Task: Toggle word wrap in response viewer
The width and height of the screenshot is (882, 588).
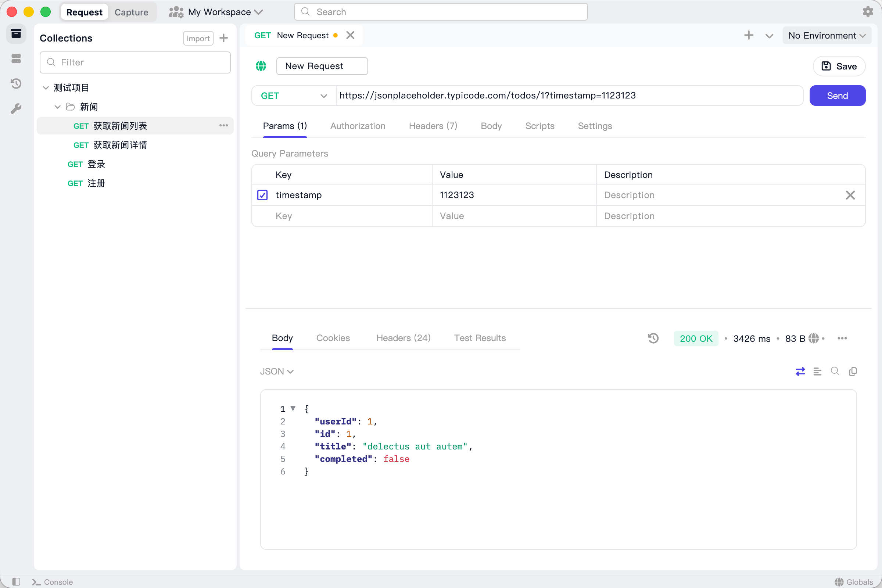Action: [800, 371]
